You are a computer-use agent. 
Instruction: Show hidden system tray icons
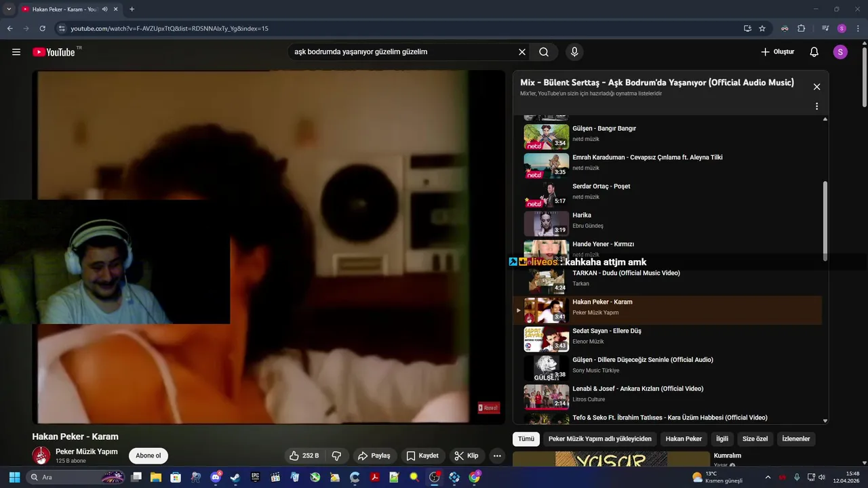(768, 477)
